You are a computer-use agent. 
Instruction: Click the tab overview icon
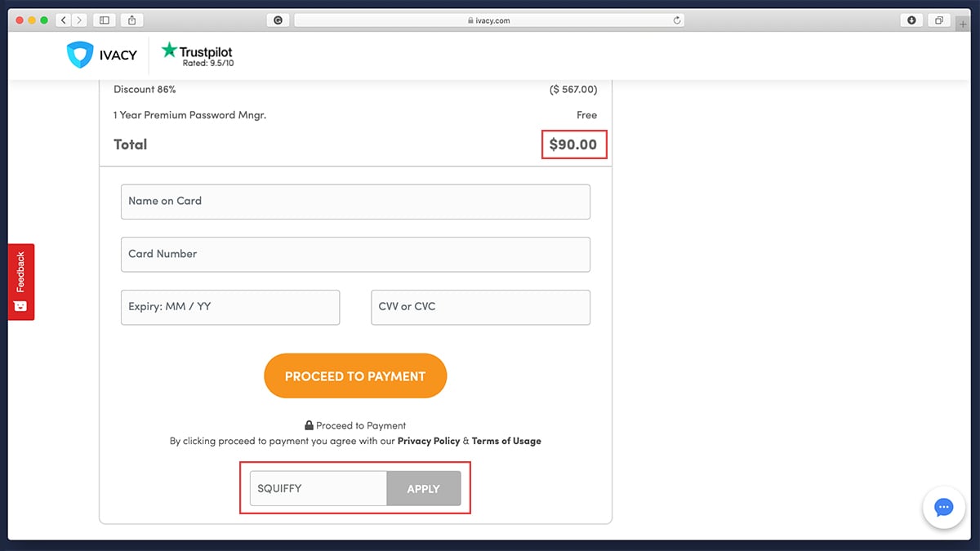pyautogui.click(x=940, y=20)
